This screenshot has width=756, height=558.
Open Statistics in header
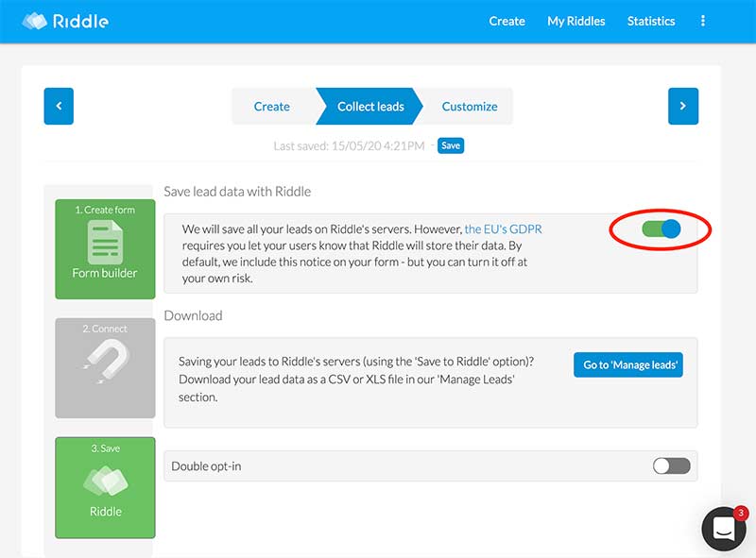click(x=651, y=21)
